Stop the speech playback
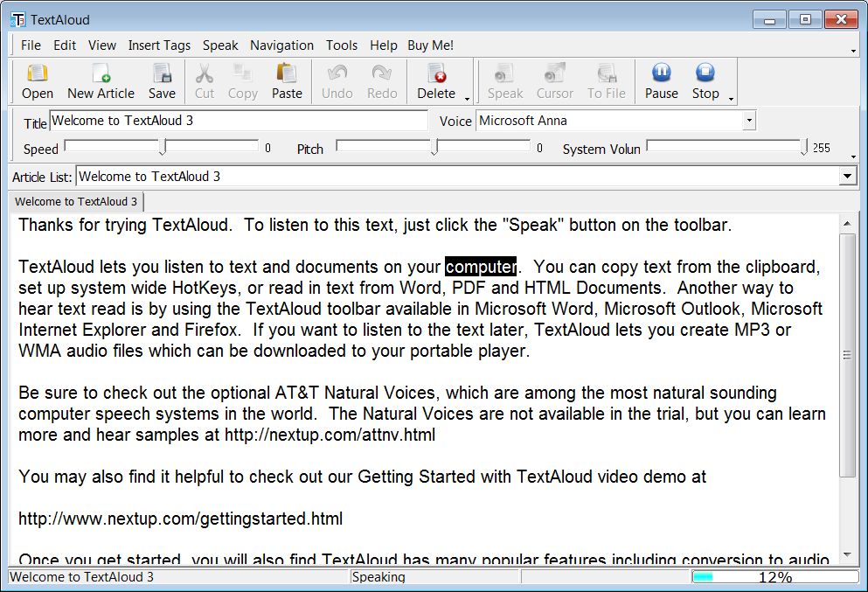This screenshot has height=592, width=868. click(x=705, y=73)
